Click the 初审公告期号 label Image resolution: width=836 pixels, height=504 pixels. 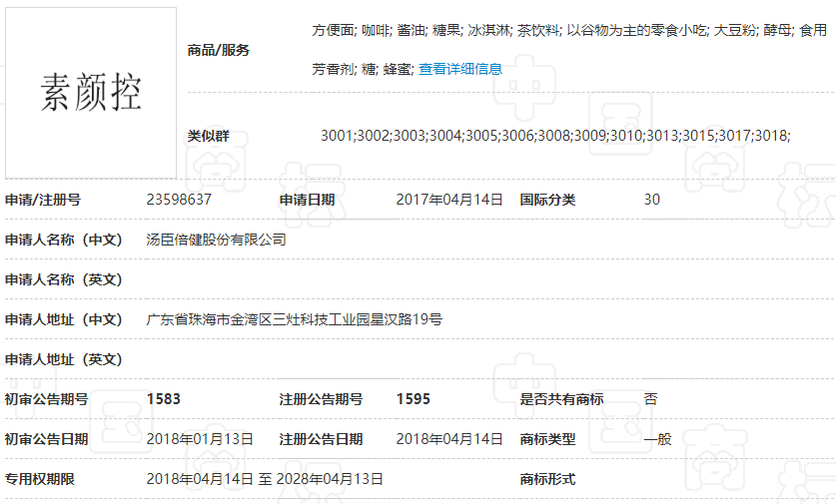pos(47,399)
